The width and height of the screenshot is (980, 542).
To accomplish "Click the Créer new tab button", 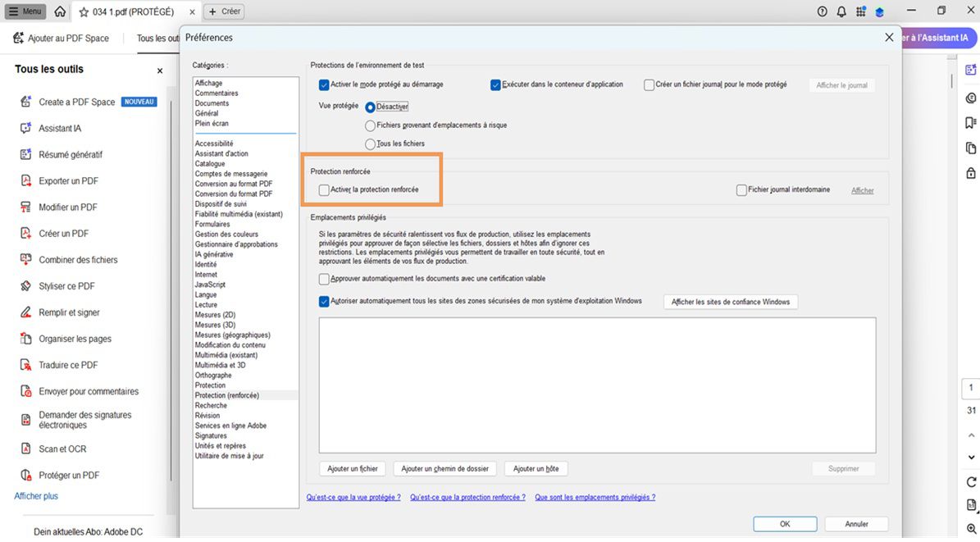I will click(225, 11).
